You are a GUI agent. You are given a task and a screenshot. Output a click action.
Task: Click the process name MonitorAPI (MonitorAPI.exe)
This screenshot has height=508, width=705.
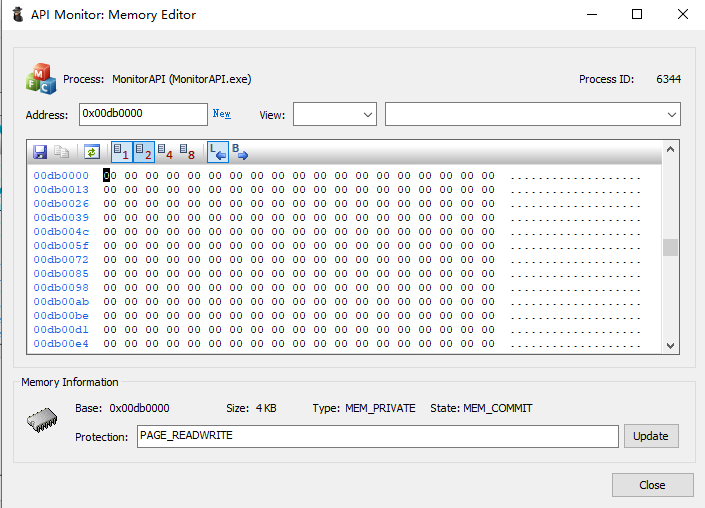(182, 79)
